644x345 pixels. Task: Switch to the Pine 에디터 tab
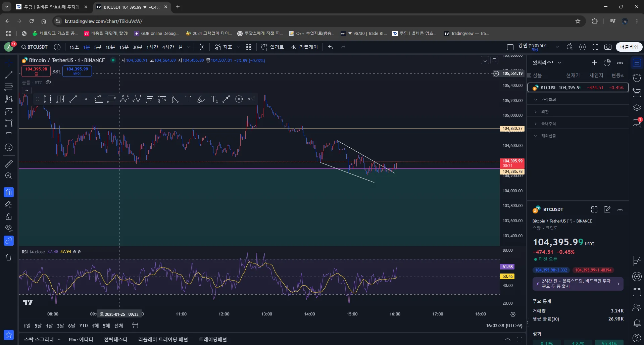[x=81, y=339]
